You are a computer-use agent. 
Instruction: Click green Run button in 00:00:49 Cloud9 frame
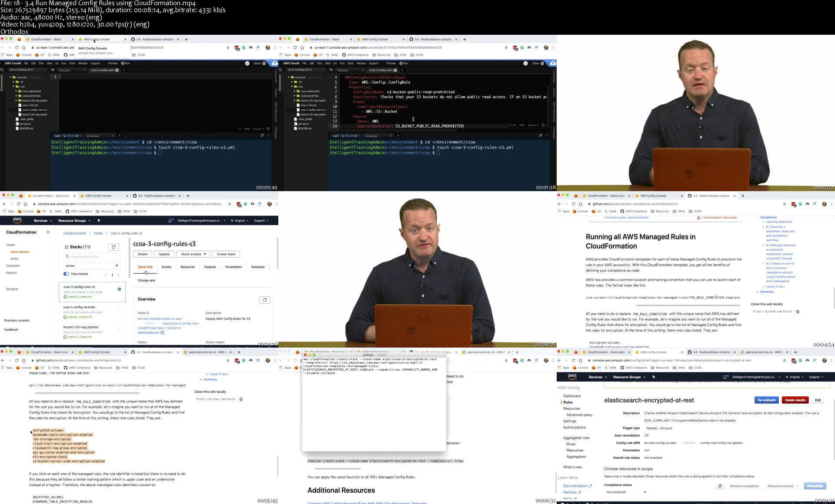(x=125, y=63)
